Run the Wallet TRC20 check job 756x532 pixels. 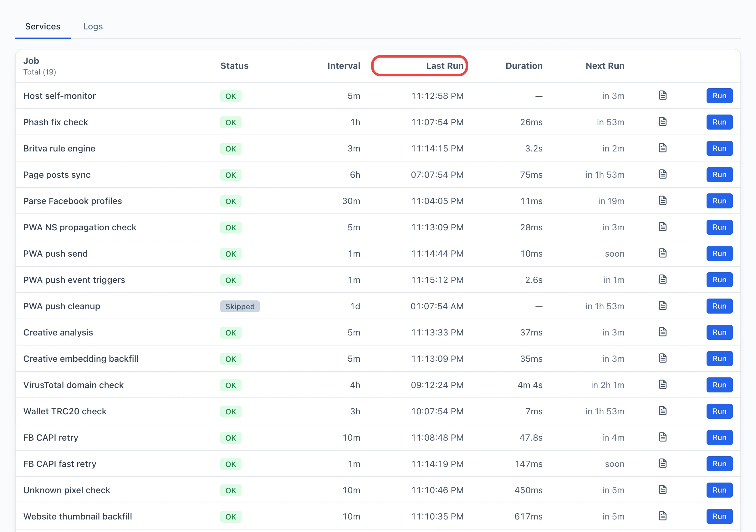719,411
